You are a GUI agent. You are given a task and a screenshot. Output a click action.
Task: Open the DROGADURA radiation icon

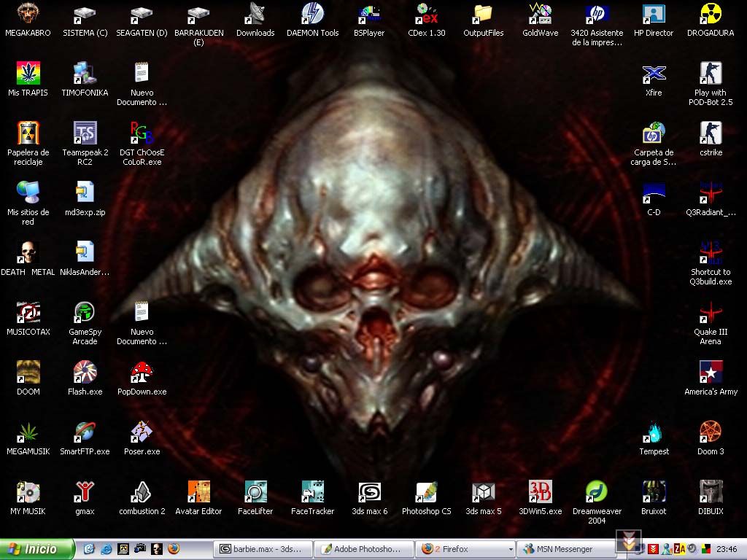[711, 13]
